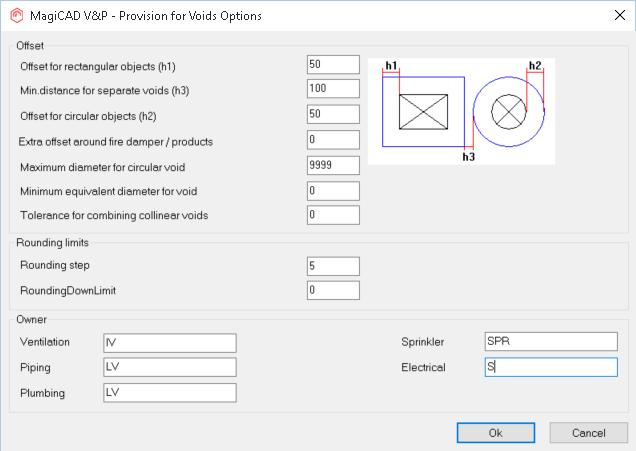Click the circular object in the diagram
This screenshot has height=451, width=636.
pos(508,112)
